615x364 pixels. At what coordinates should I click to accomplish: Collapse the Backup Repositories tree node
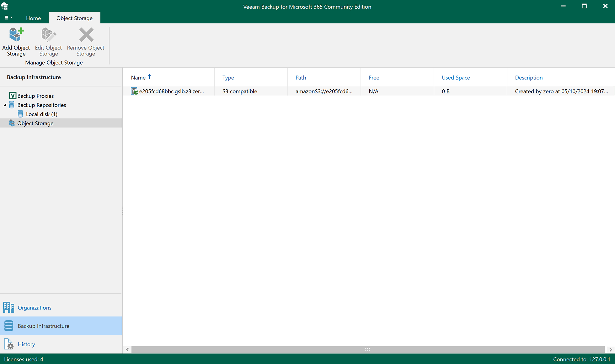point(4,105)
